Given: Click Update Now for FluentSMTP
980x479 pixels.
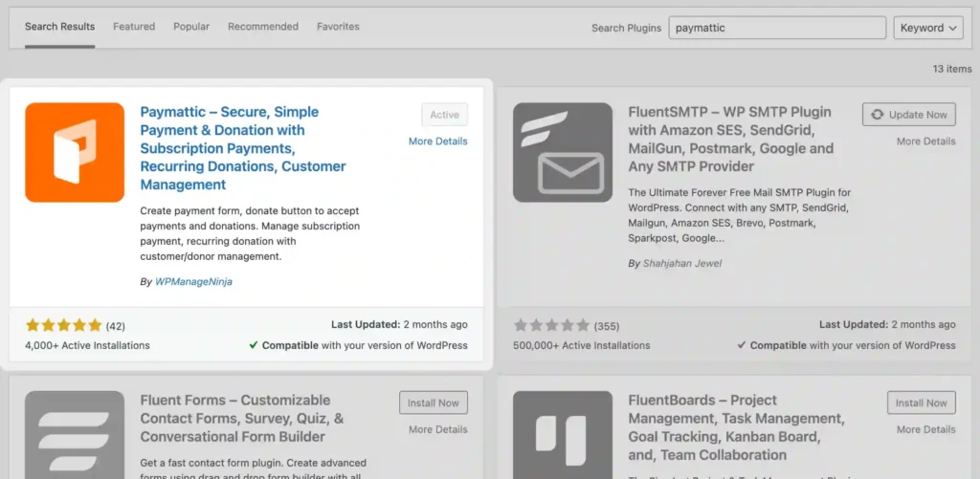Looking at the screenshot, I should [x=909, y=115].
